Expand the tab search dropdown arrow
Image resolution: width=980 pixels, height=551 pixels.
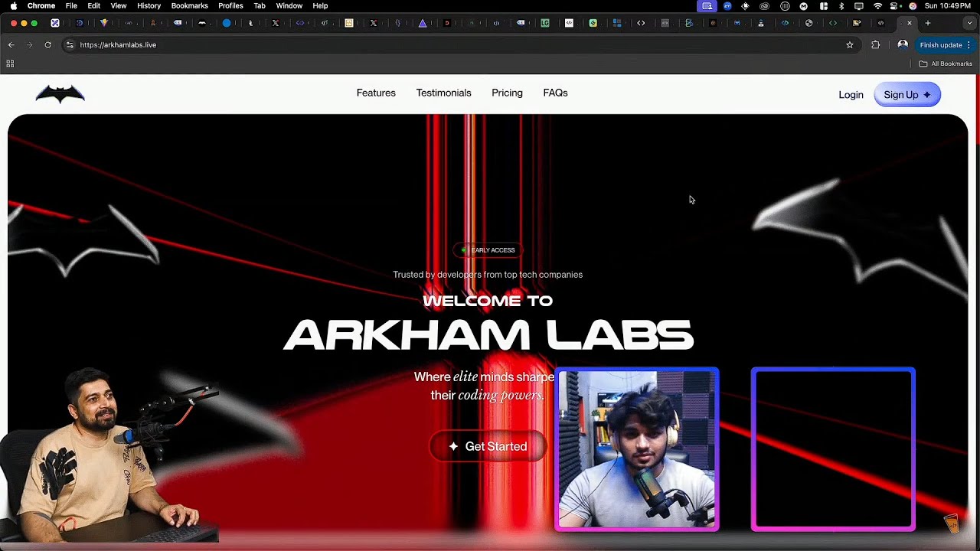[x=969, y=23]
